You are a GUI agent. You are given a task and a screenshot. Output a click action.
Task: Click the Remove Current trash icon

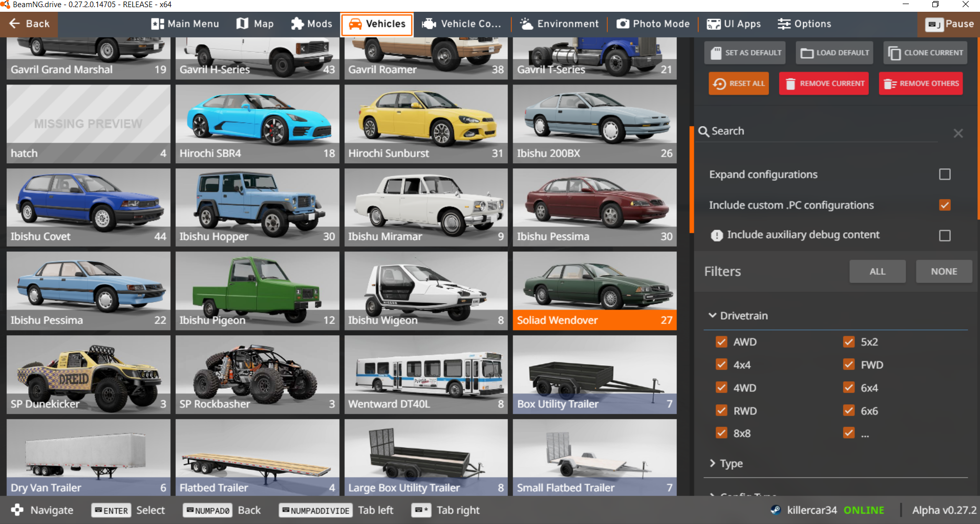point(790,84)
